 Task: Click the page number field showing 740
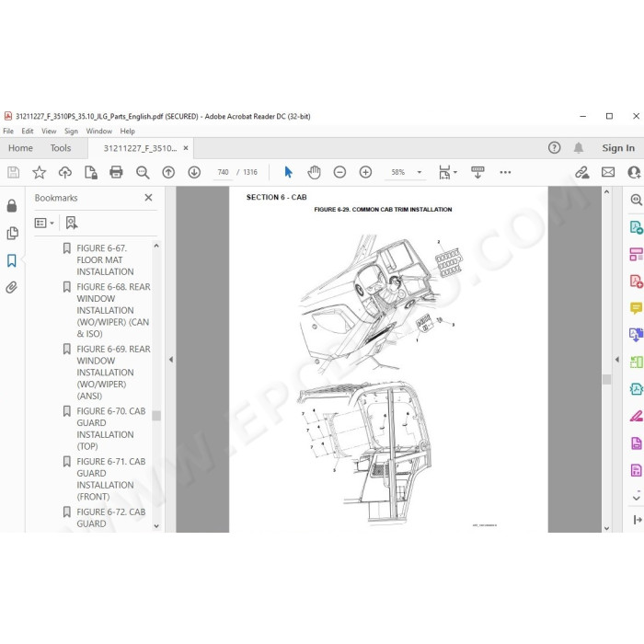tap(223, 172)
